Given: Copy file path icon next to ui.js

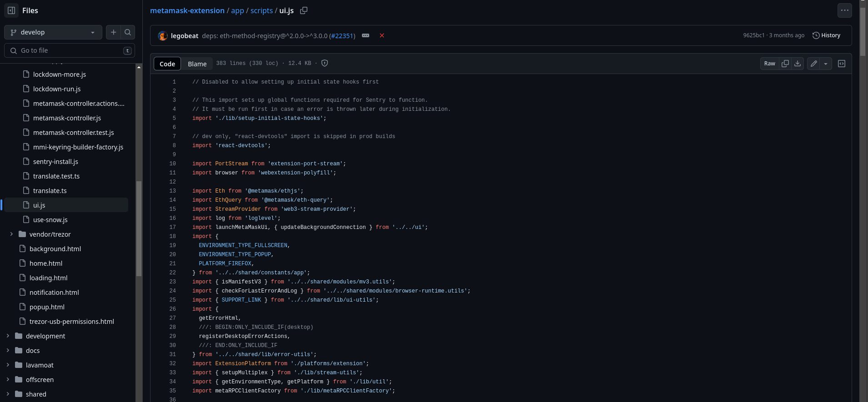Looking at the screenshot, I should click(x=304, y=10).
